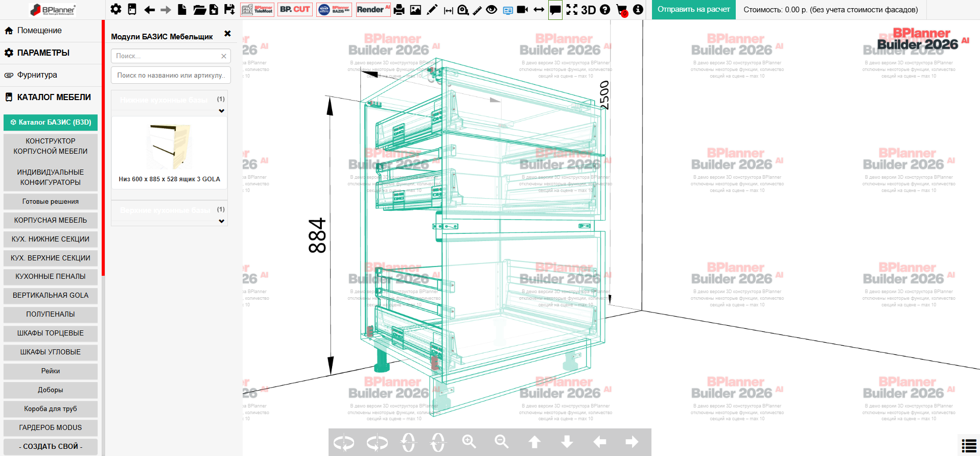Collapse 'Нижние кухонные базы' section chevron
980x456 pixels.
221,111
